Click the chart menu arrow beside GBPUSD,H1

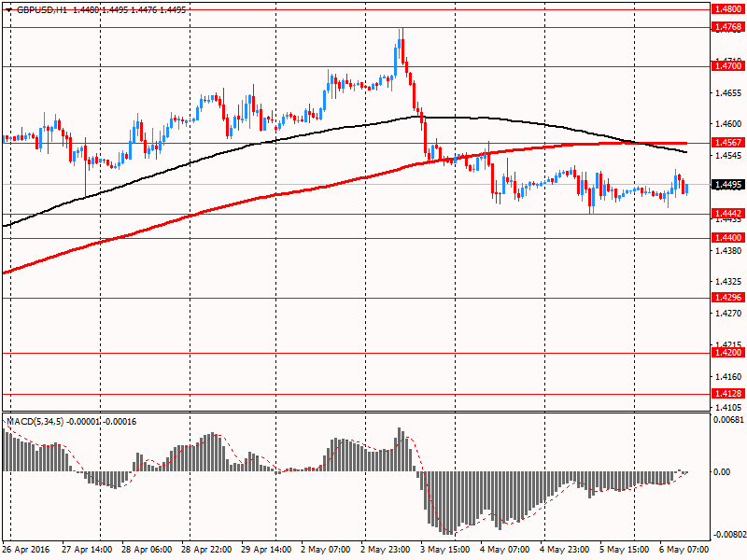pos(9,10)
